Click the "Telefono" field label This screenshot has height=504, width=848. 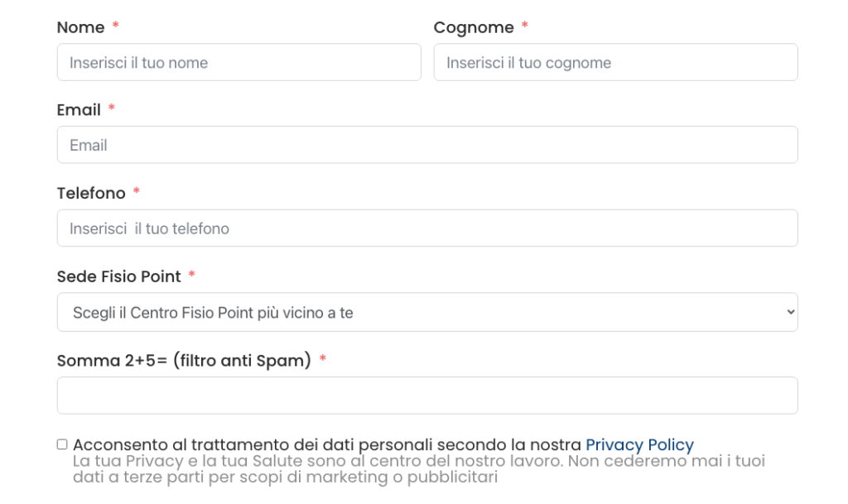coord(91,193)
